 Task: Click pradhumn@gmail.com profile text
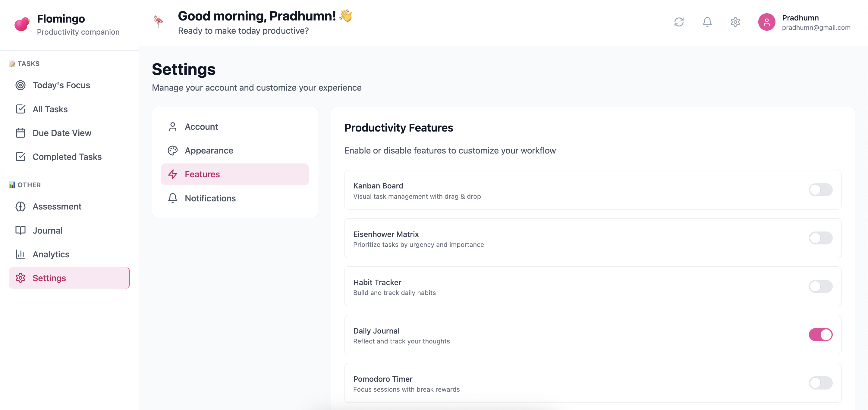(x=816, y=28)
